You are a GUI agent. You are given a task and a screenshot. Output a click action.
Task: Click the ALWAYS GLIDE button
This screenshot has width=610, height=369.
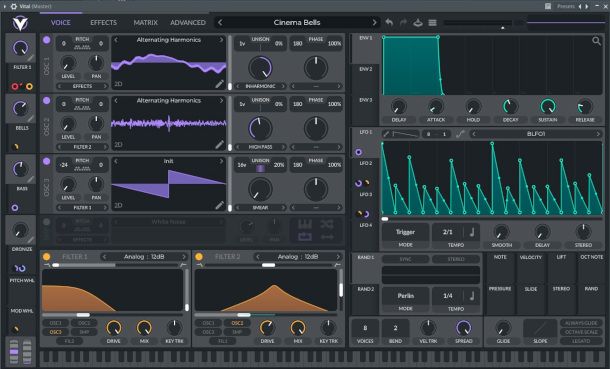coord(581,323)
